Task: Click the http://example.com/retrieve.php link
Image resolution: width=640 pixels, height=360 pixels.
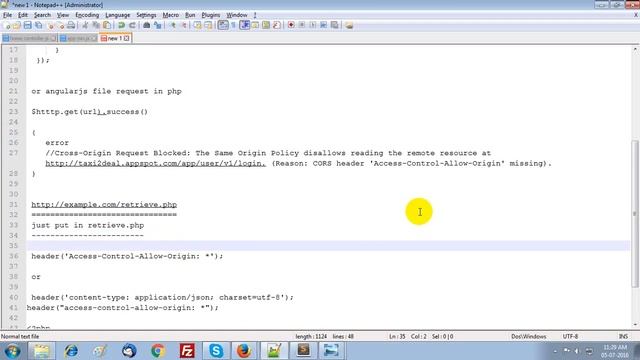Action: [x=104, y=204]
